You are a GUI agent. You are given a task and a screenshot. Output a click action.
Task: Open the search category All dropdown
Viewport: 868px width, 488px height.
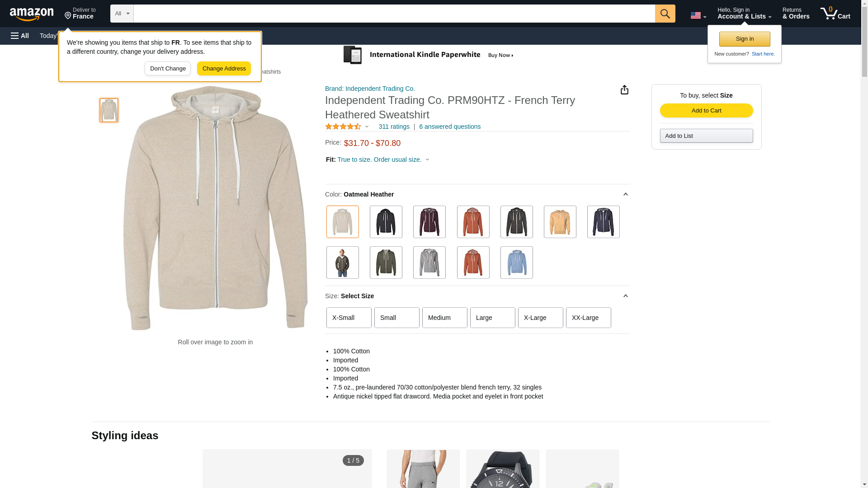pyautogui.click(x=122, y=14)
